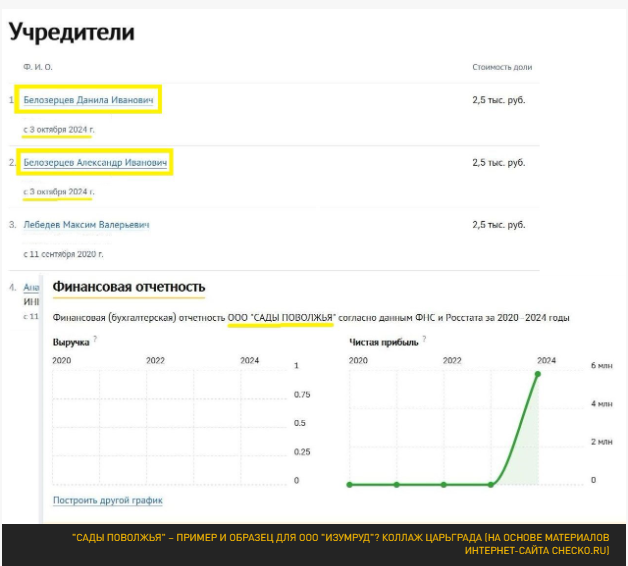
Task: Click the share value in Лебедев's row
Action: [x=498, y=225]
